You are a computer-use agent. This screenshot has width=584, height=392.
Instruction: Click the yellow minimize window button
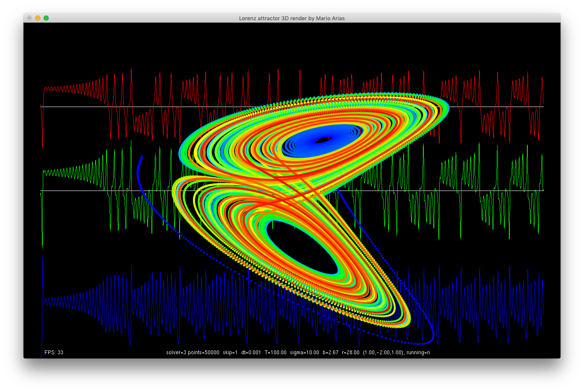38,18
